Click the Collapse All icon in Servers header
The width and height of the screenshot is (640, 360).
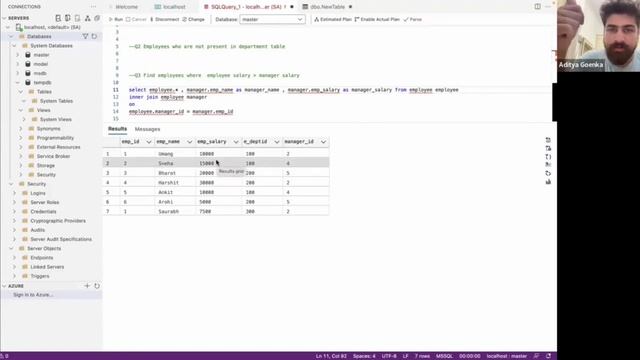pos(97,18)
